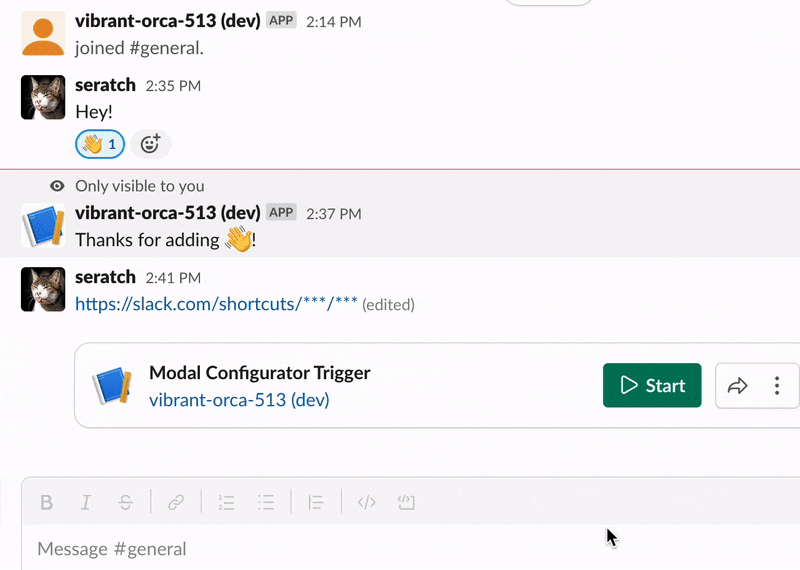The image size is (800, 570).
Task: Apply strikethrough formatting in composer
Action: pyautogui.click(x=126, y=503)
